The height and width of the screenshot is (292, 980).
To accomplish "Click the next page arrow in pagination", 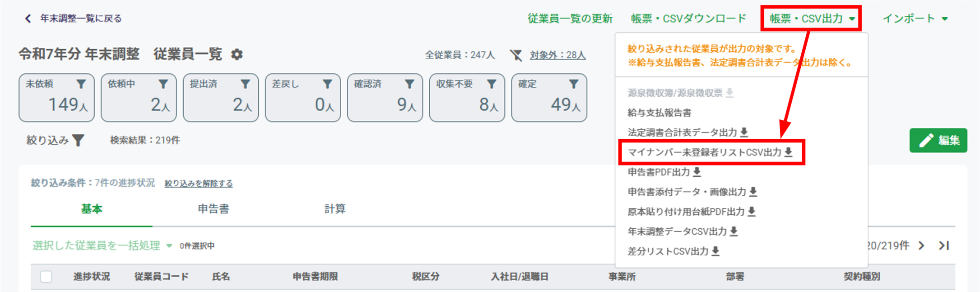I will [x=921, y=246].
